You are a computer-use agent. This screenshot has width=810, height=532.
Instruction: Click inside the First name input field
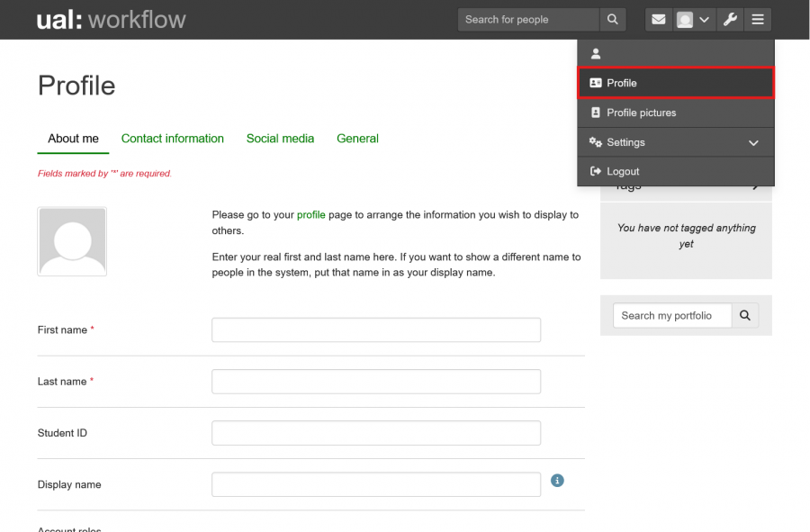click(375, 329)
